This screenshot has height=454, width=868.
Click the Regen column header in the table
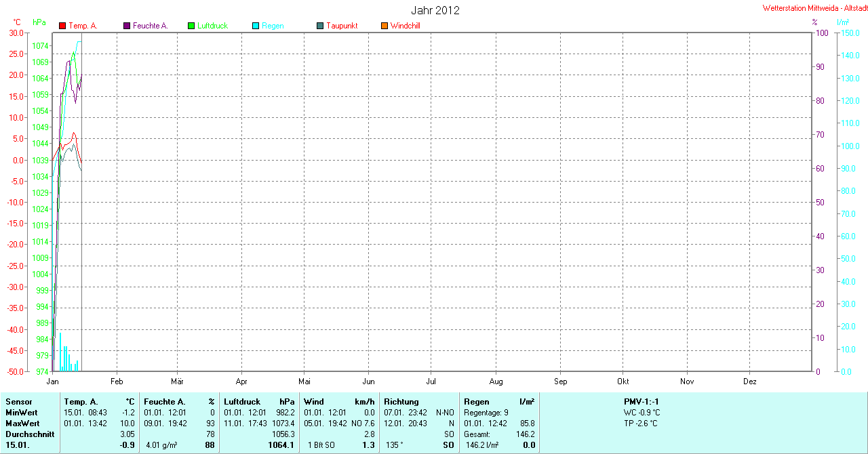point(476,402)
